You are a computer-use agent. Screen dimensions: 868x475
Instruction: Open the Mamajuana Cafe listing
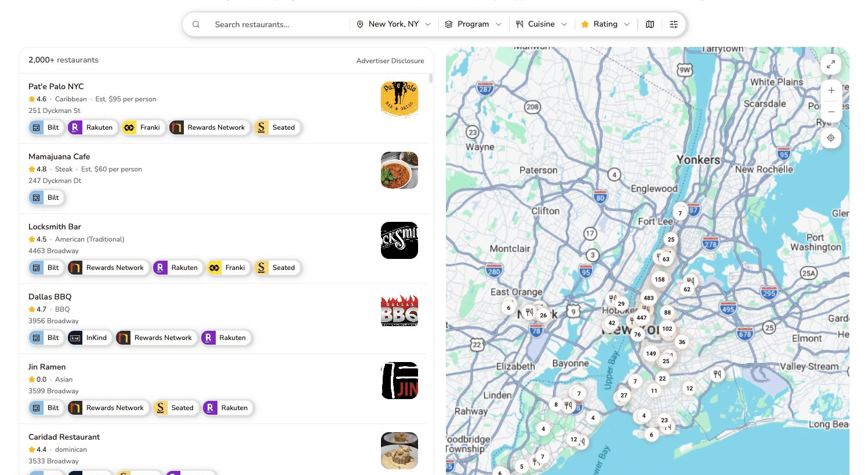coord(223,178)
